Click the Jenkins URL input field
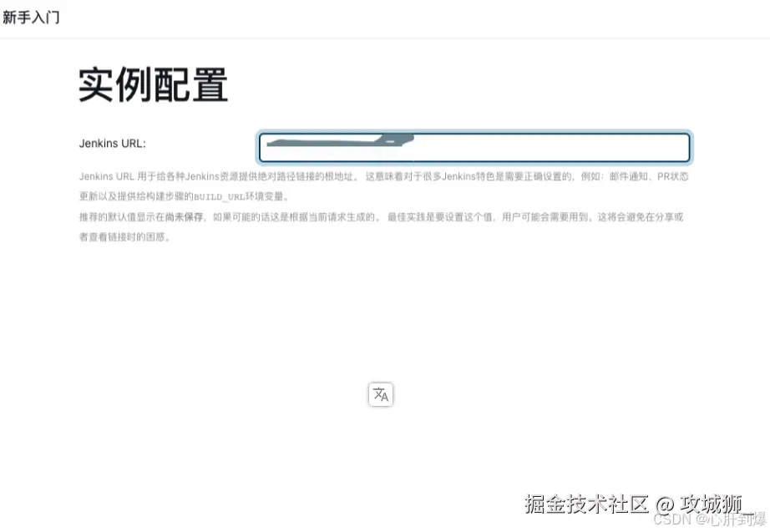 coord(474,146)
